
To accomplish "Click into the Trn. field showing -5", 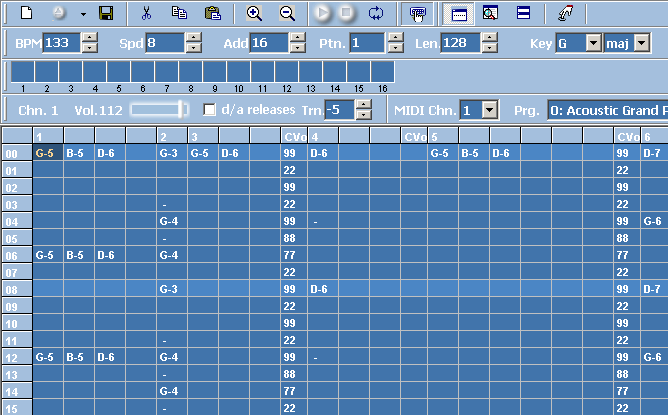I will 340,110.
